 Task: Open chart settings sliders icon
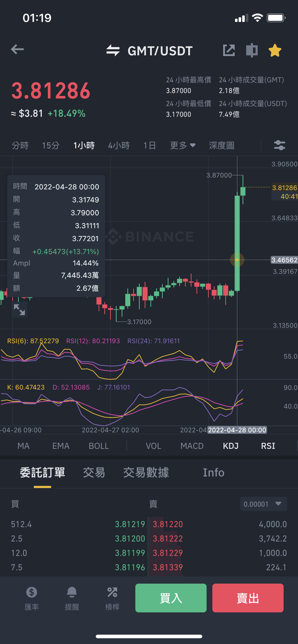(x=280, y=145)
